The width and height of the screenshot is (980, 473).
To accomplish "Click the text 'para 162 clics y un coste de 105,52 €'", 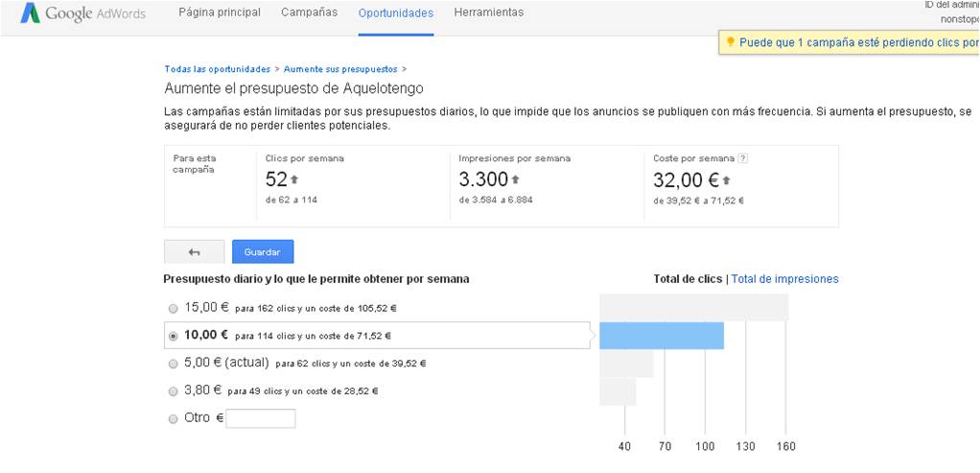I will [316, 308].
